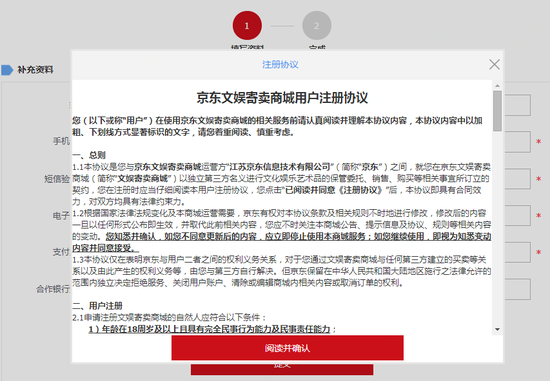This screenshot has width=550, height=381.
Task: Click the 一、总则 section heading
Action: pos(89,155)
